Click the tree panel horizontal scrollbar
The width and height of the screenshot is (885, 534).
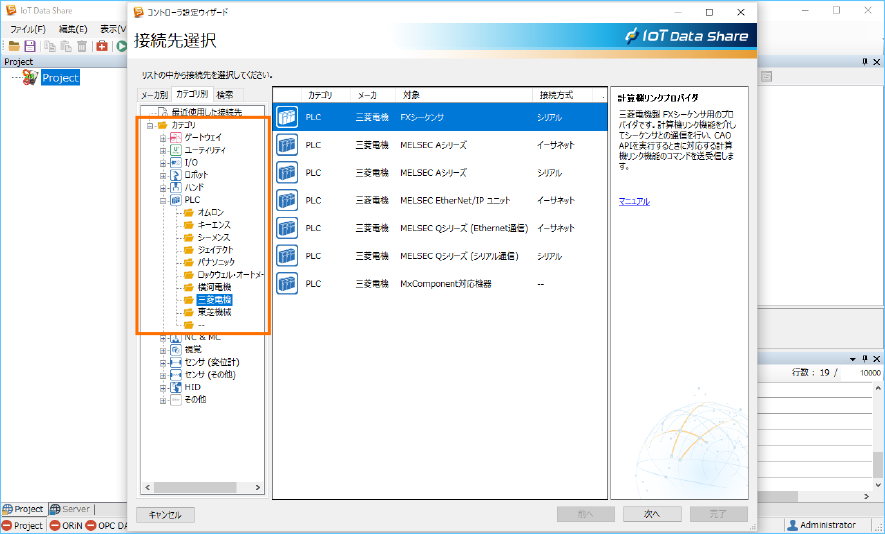tap(203, 488)
